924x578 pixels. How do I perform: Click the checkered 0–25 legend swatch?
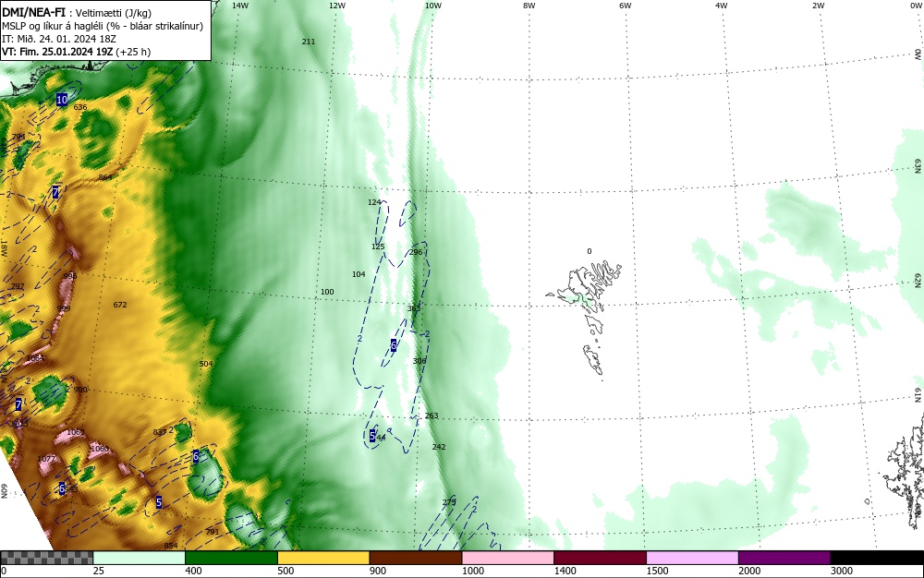point(46,558)
